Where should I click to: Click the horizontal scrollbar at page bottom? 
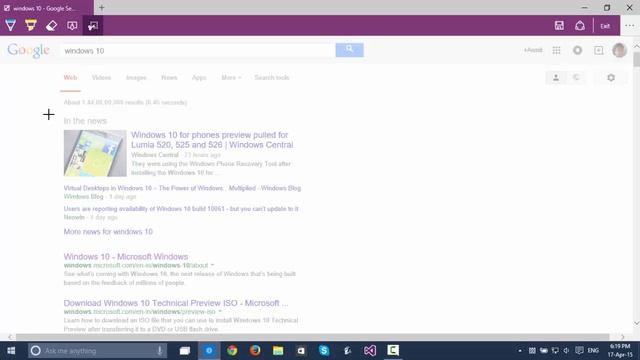312,337
